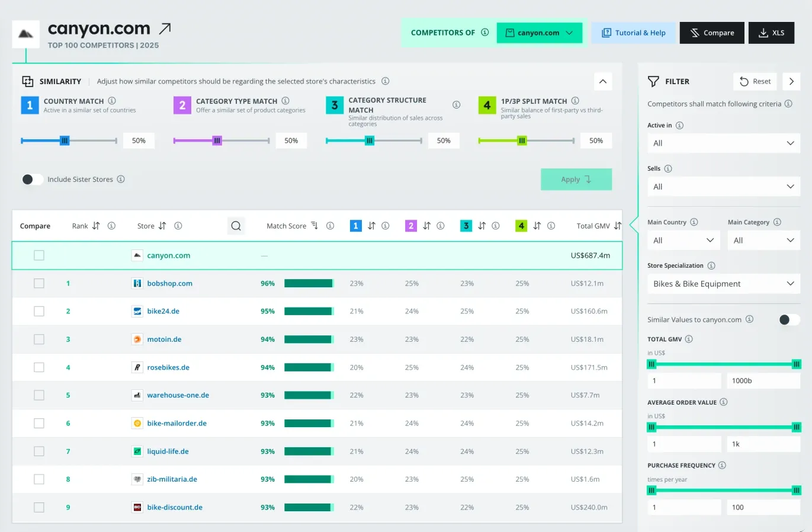812x532 pixels.
Task: Check the compare box for canyon.com row
Action: (39, 255)
